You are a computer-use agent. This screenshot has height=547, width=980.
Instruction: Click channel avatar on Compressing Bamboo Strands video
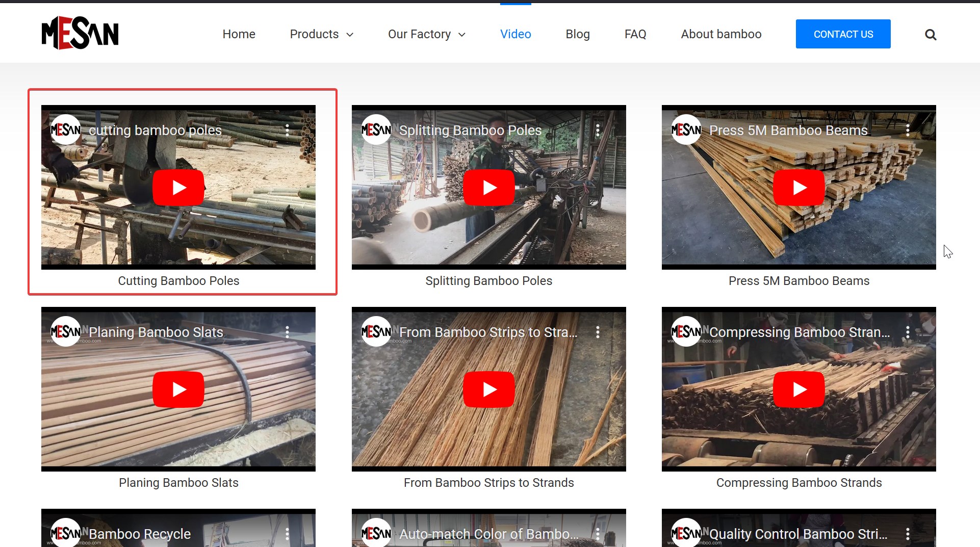click(686, 332)
